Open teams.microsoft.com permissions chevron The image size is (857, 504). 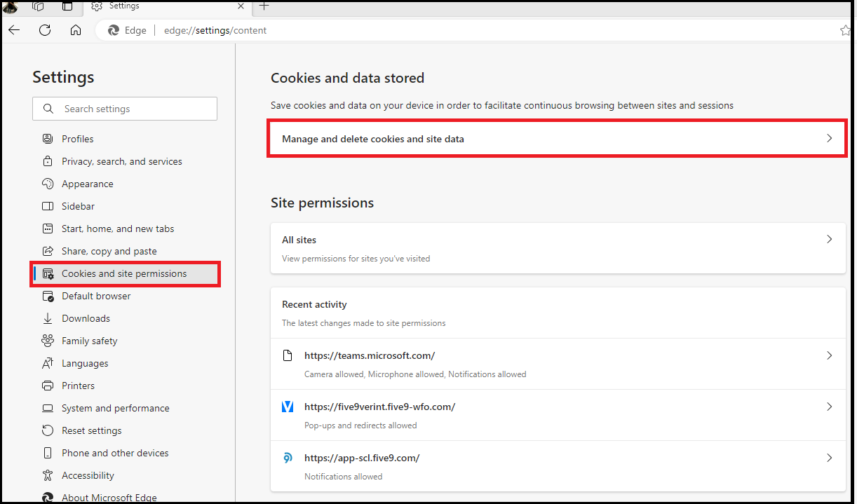(x=829, y=355)
